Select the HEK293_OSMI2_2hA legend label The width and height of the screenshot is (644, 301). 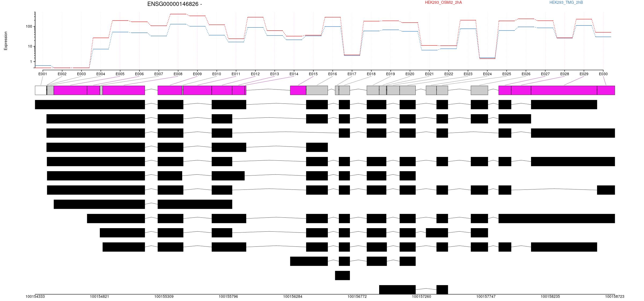443,2
